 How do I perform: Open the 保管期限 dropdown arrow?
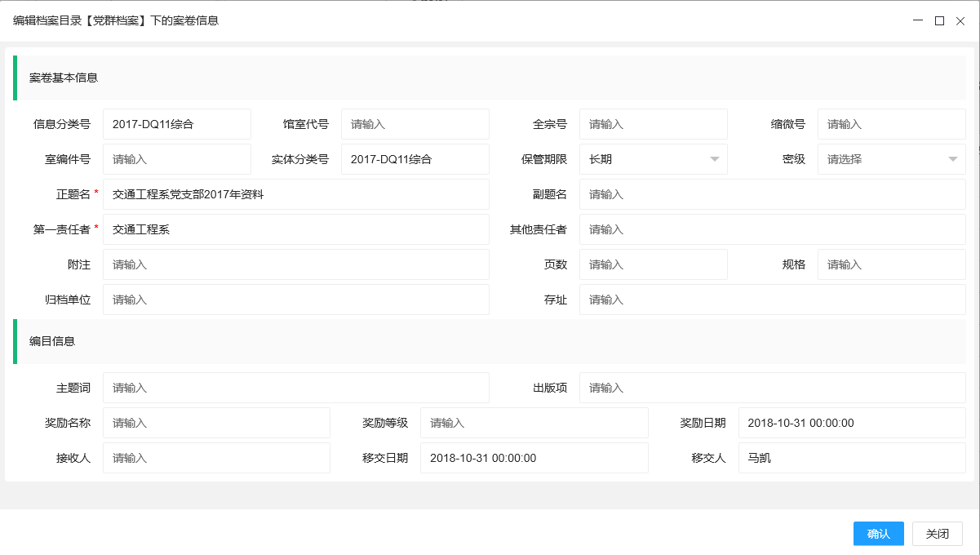pos(715,159)
